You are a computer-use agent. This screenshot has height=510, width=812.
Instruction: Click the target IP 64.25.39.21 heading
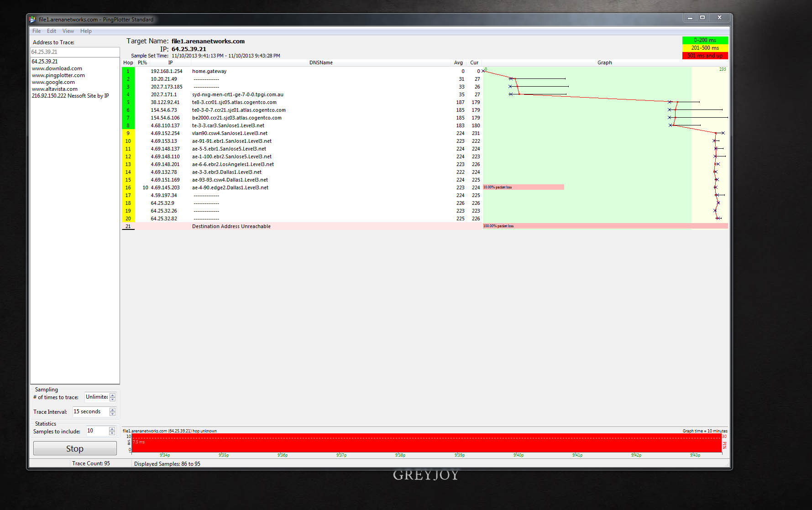click(189, 49)
